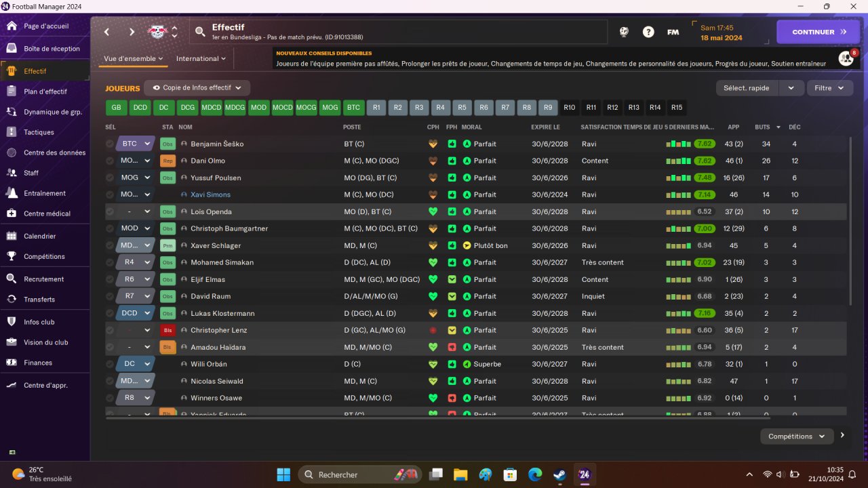This screenshot has height=488, width=868.
Task: Open the Boîte de réception inbox
Action: [44, 49]
